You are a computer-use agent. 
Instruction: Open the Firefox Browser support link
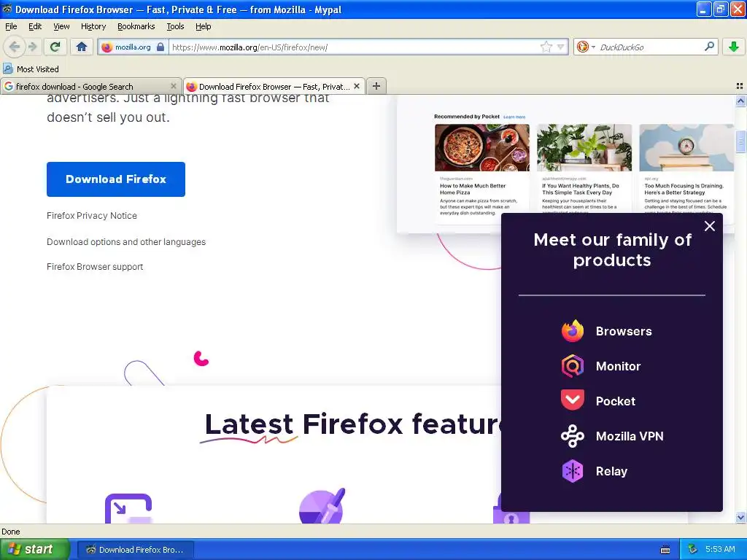click(95, 267)
